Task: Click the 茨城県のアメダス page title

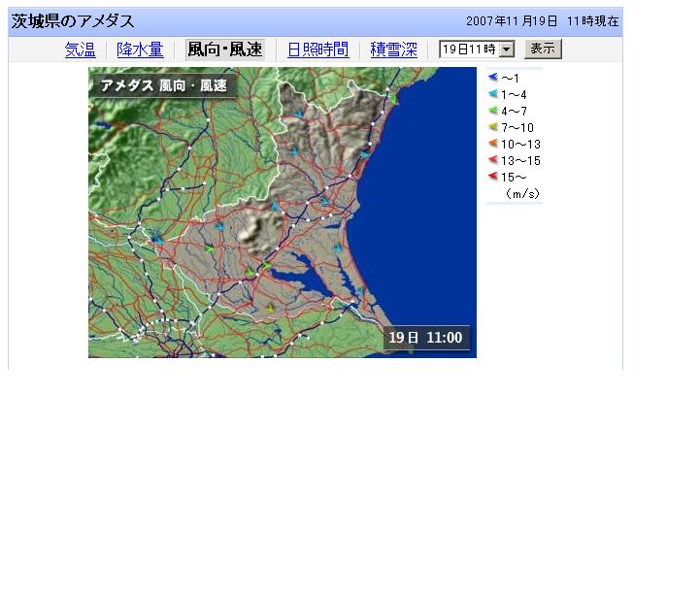Action: click(x=73, y=21)
